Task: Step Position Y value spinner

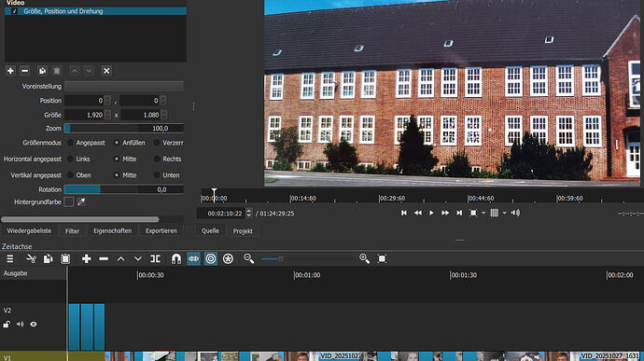Action: (x=163, y=101)
